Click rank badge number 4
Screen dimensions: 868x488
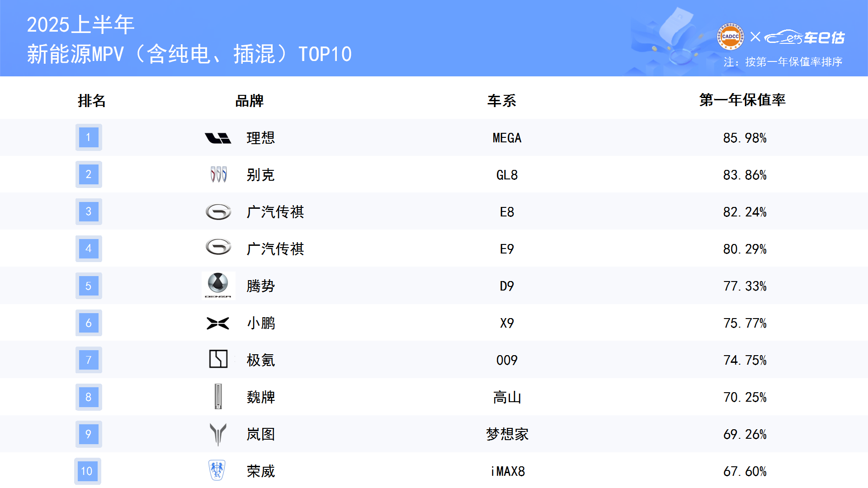point(89,248)
